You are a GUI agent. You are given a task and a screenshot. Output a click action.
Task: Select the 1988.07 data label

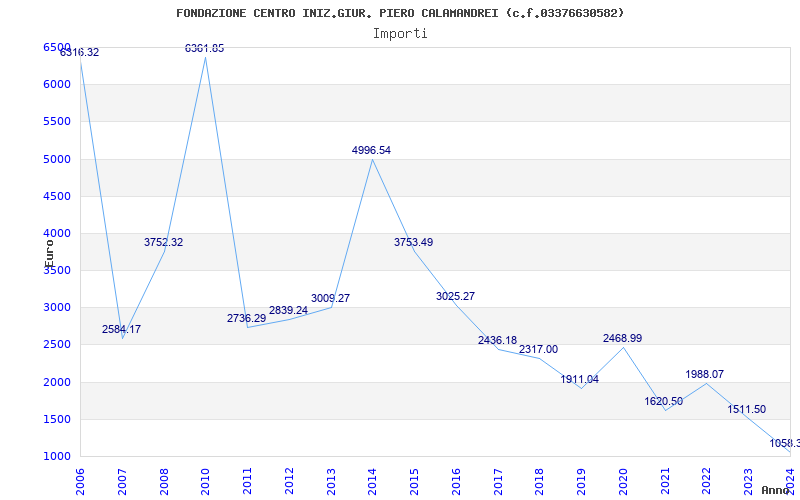705,374
